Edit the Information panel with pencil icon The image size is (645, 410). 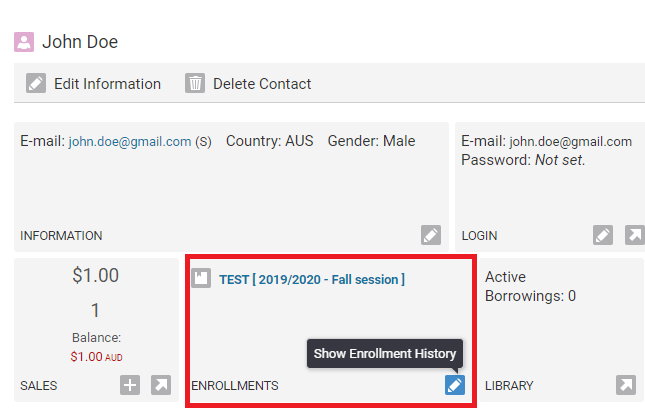[431, 235]
